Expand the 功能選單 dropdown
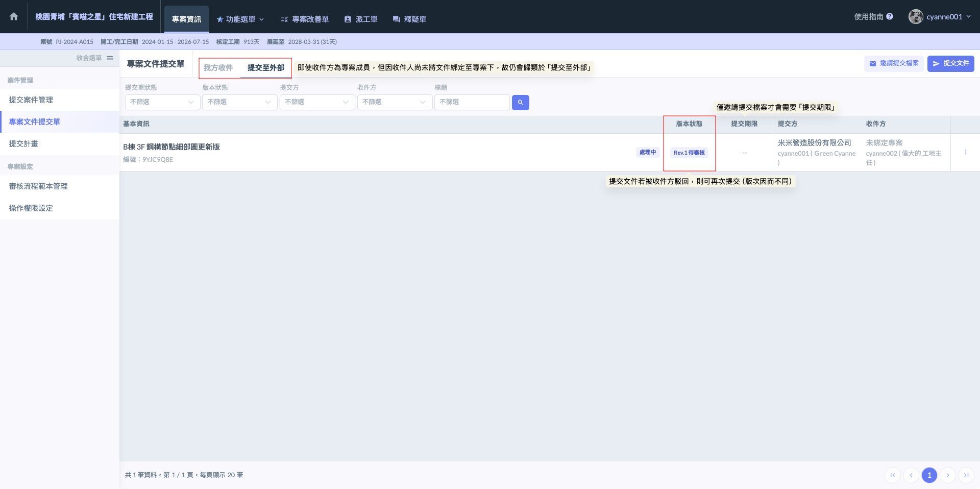This screenshot has width=980, height=489. click(240, 19)
